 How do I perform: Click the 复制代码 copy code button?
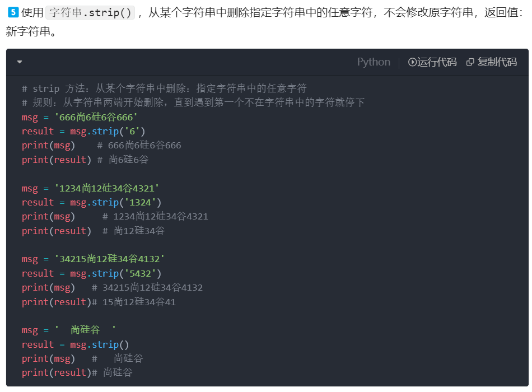tap(492, 62)
